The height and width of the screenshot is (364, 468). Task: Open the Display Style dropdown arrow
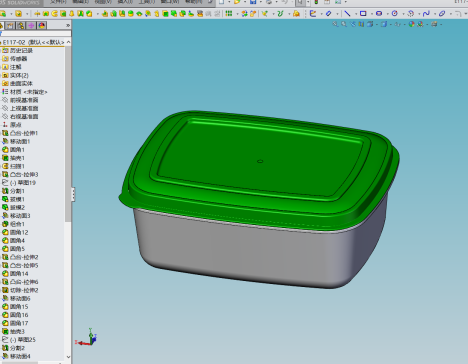pyautogui.click(x=390, y=24)
